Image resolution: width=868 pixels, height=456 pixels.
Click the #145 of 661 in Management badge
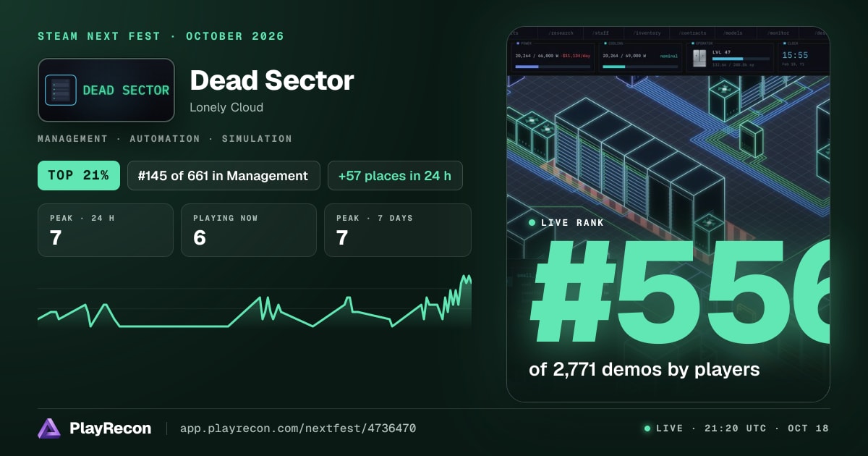click(x=224, y=175)
